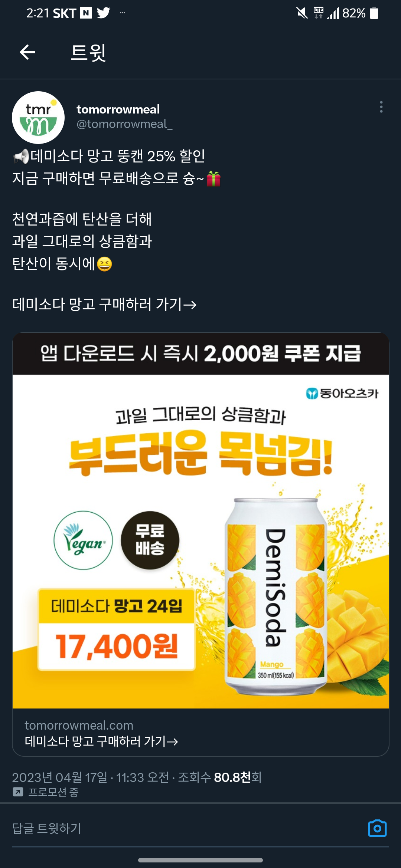Screen dimensions: 401x868
Task: Open the DemiSoda mango ad image
Action: click(x=200, y=520)
